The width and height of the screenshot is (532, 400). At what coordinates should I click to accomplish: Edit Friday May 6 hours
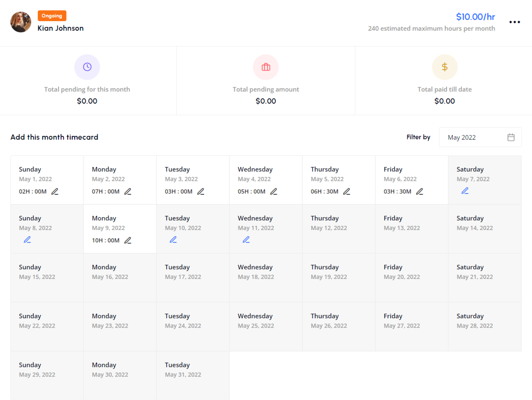click(x=420, y=191)
